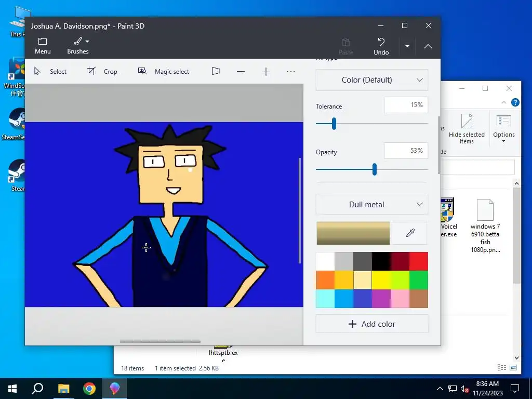Choose the lime color swatch
This screenshot has width=532, height=399.
[x=400, y=280]
